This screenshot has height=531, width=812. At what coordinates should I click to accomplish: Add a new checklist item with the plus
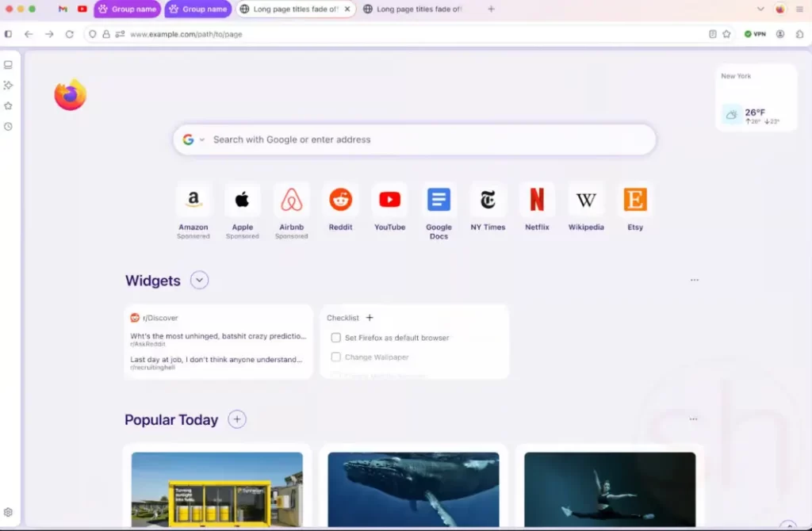click(370, 317)
